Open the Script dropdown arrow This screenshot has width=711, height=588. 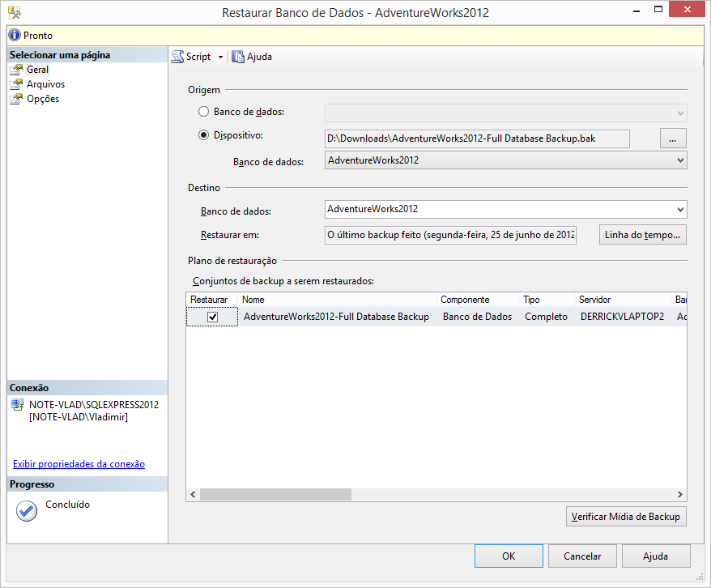(x=220, y=58)
